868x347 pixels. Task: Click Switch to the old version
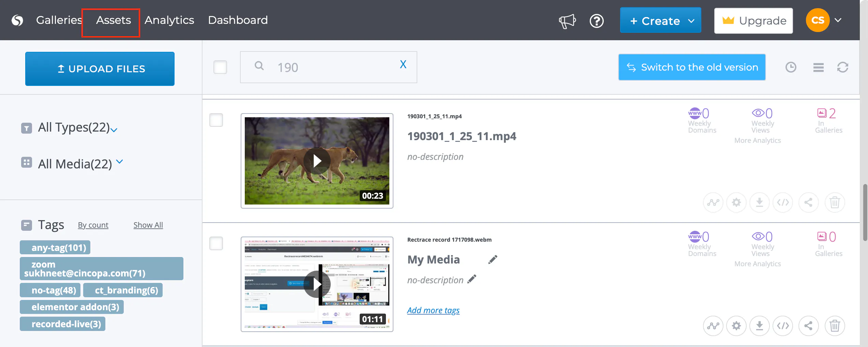pyautogui.click(x=692, y=67)
